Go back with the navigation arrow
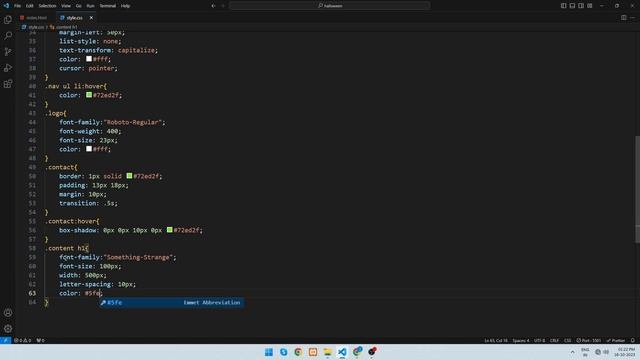Screen dimensions: 640x360 click(213, 6)
